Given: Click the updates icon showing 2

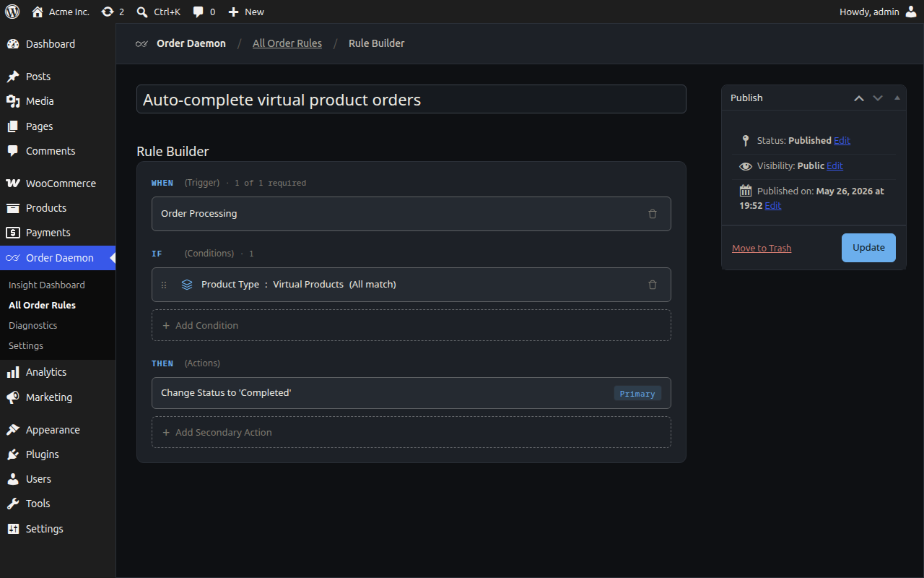Looking at the screenshot, I should click(x=108, y=12).
